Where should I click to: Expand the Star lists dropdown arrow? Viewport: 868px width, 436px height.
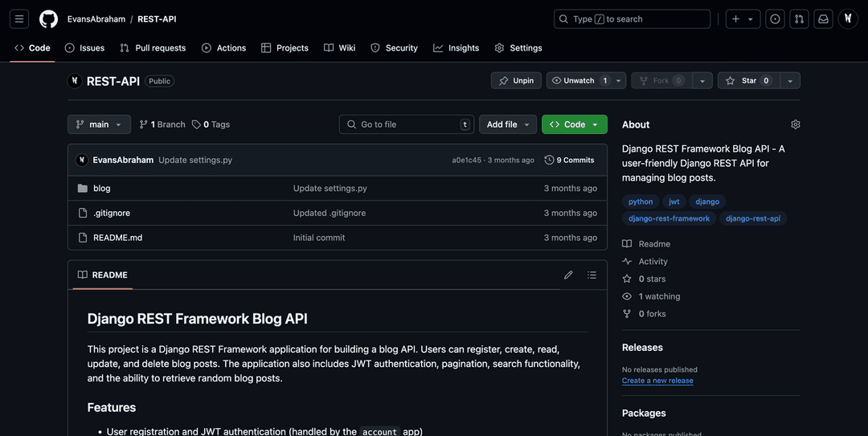point(791,80)
